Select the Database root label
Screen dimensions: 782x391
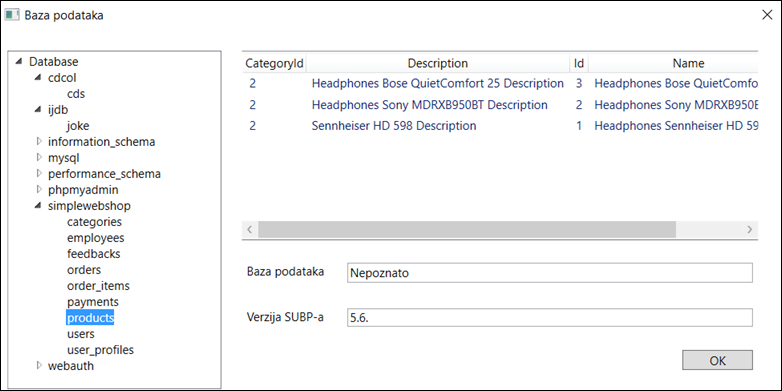tap(53, 62)
